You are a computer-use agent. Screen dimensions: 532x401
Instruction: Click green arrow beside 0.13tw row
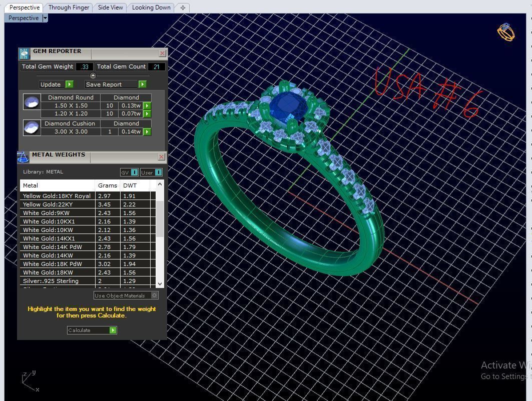click(x=147, y=106)
